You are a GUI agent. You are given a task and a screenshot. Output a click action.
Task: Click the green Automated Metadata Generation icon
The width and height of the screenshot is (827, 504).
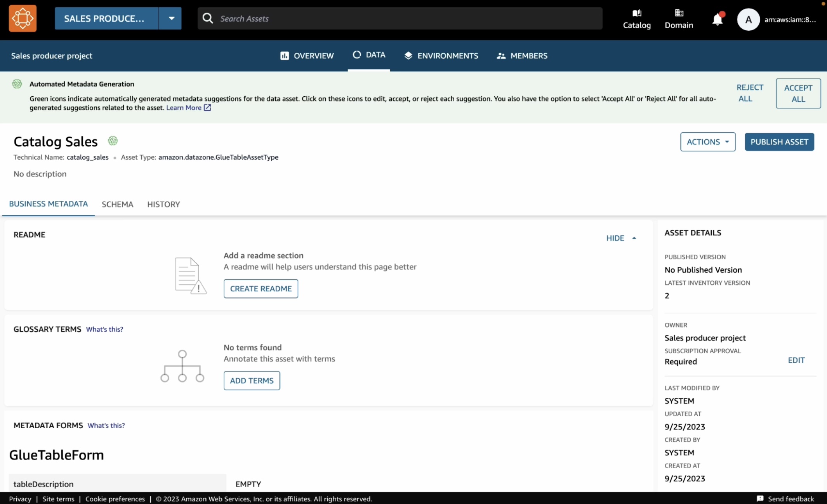pyautogui.click(x=17, y=84)
